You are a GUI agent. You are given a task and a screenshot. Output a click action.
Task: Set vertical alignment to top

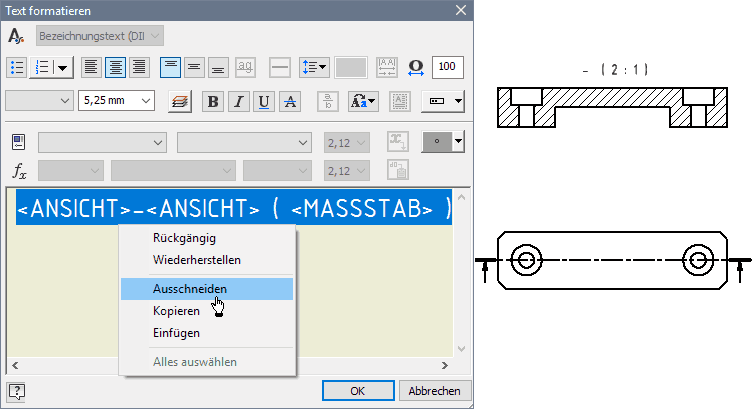click(170, 67)
